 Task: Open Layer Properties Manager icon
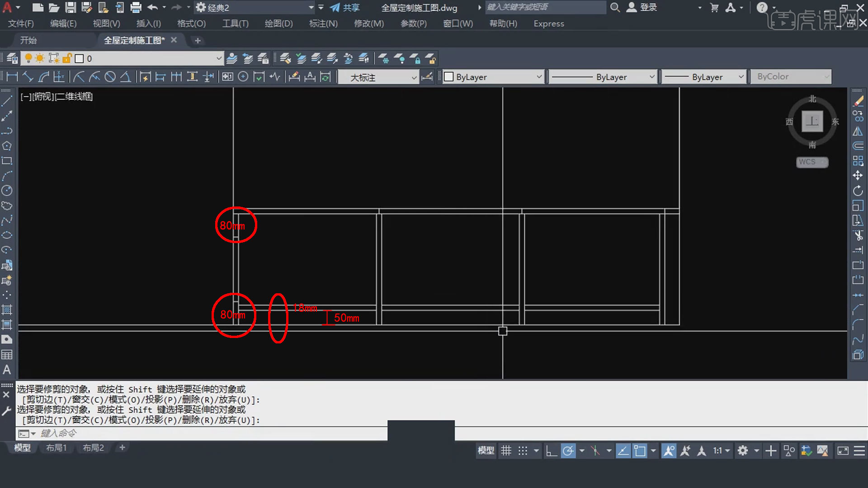[12, 59]
